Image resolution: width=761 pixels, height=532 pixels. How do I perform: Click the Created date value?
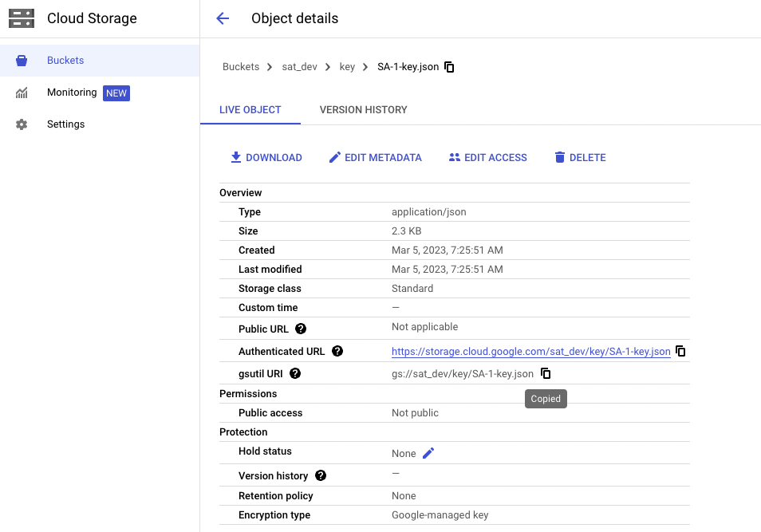(x=447, y=250)
